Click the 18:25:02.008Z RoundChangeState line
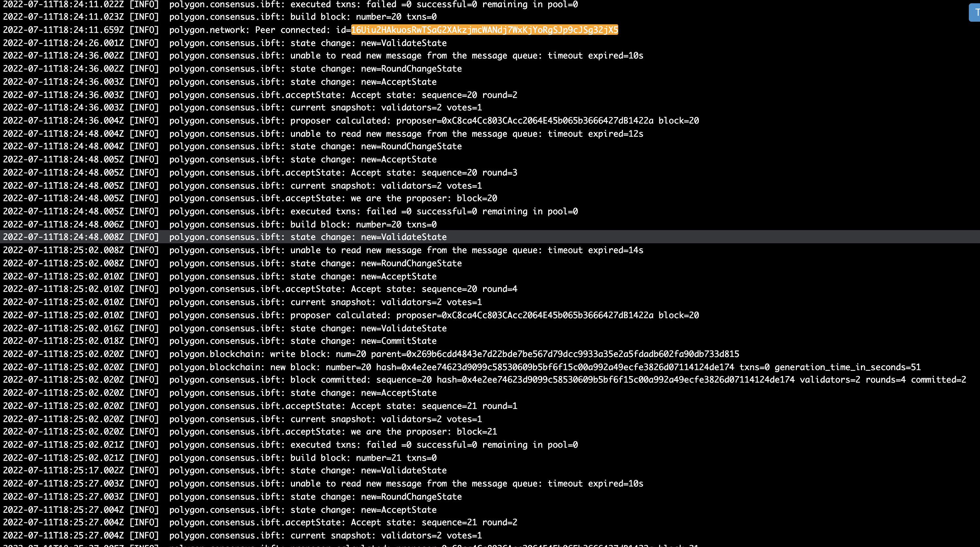This screenshot has height=547, width=980. [x=233, y=263]
